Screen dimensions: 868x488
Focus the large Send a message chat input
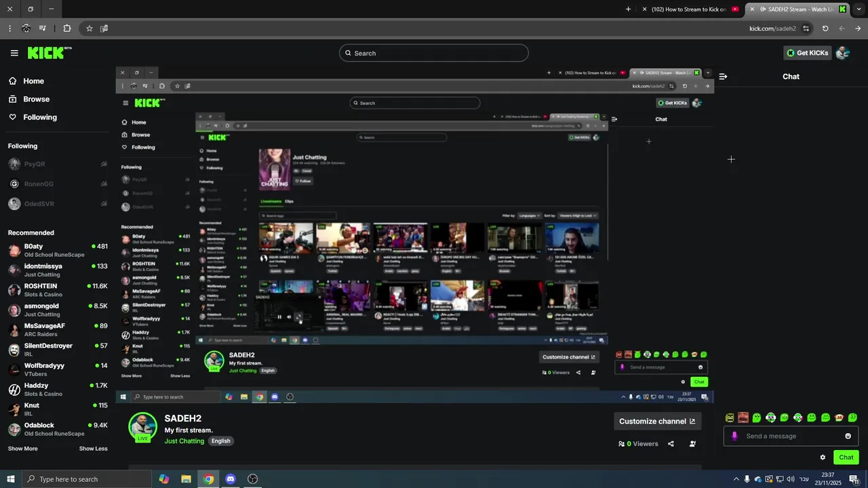791,436
